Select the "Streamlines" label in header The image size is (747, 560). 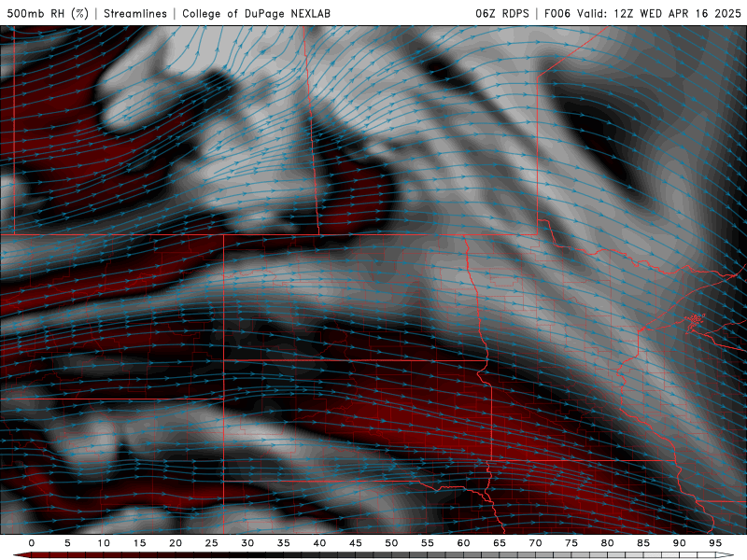coord(135,13)
